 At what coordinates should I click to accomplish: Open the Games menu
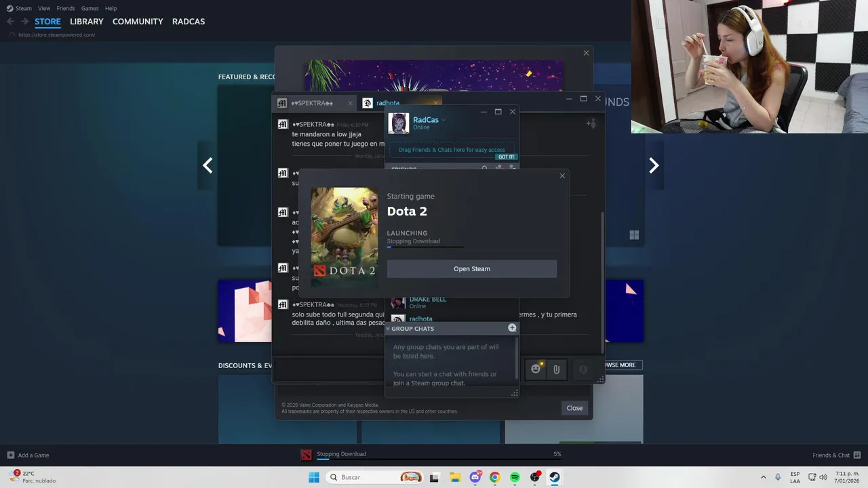pyautogui.click(x=90, y=8)
